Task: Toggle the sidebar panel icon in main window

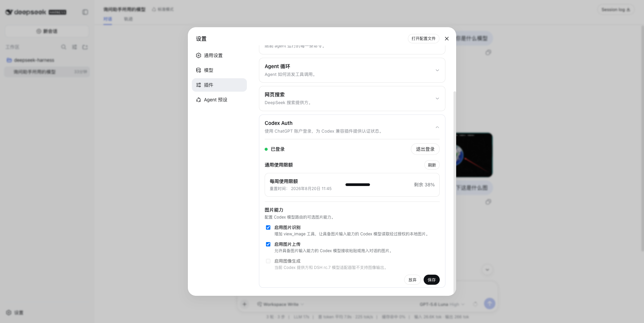Action: click(x=85, y=12)
